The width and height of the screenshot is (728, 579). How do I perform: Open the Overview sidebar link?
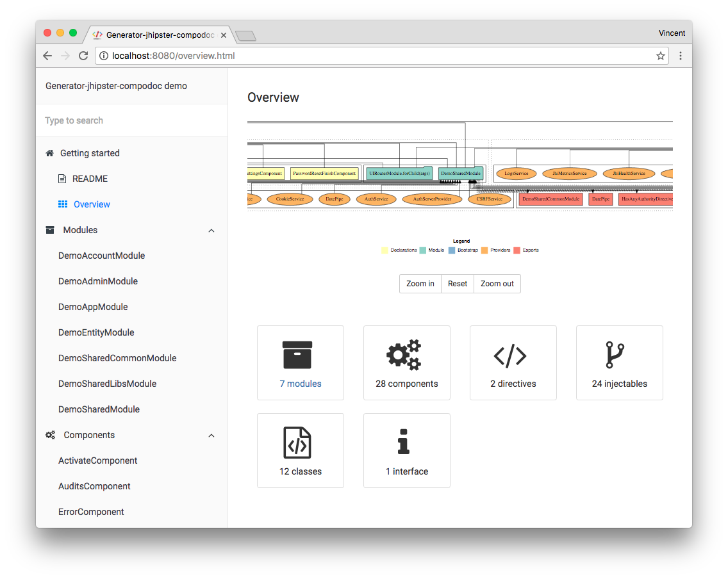point(92,204)
